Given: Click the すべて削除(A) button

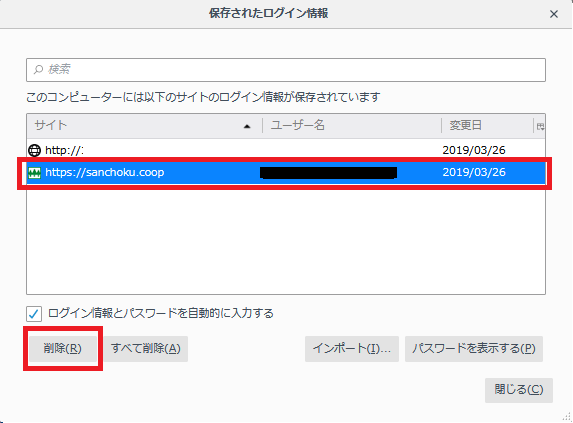Looking at the screenshot, I should click(146, 348).
